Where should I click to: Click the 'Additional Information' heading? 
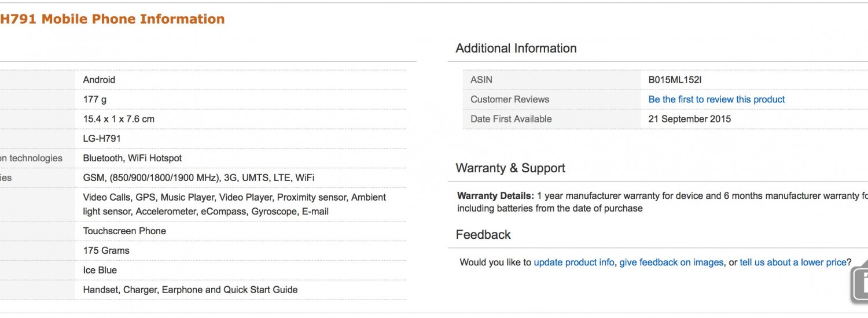516,49
